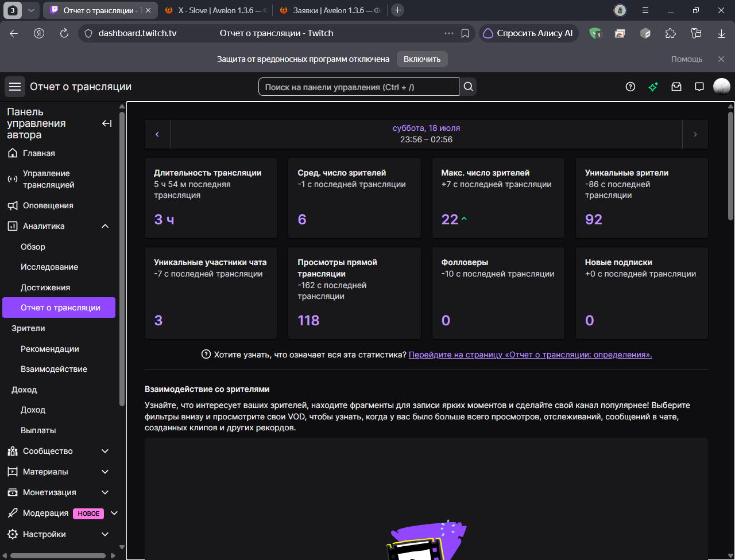735x560 pixels.
Task: Expand the Материалы sidebar section
Action: [105, 472]
